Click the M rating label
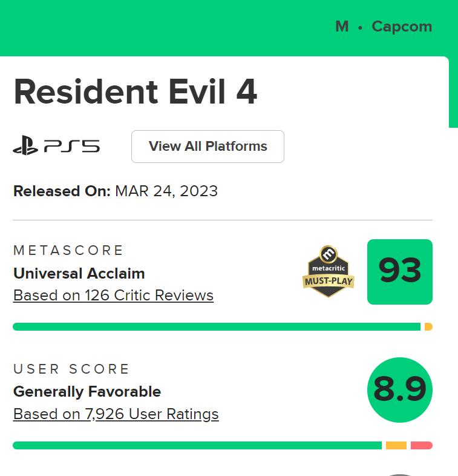The width and height of the screenshot is (458, 476). [342, 27]
